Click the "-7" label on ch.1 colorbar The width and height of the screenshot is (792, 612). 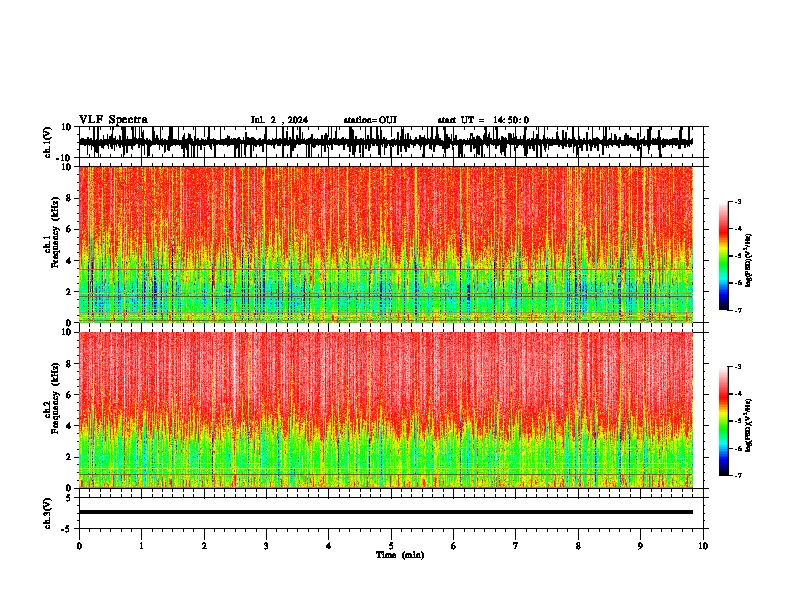click(x=737, y=310)
